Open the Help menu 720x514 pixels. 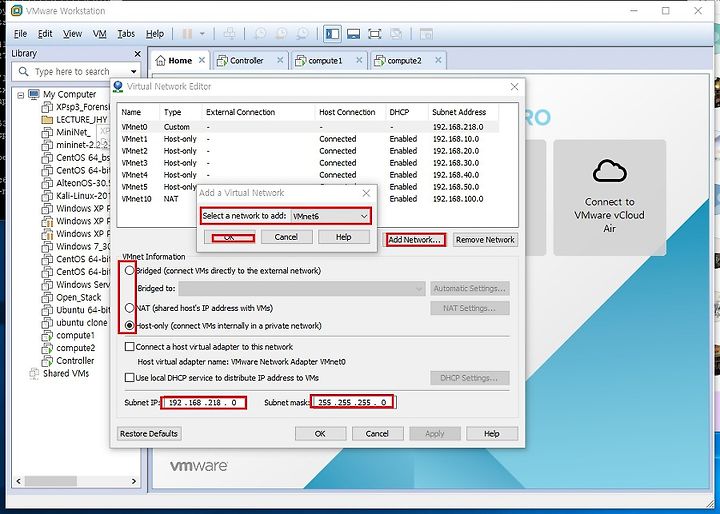[155, 34]
